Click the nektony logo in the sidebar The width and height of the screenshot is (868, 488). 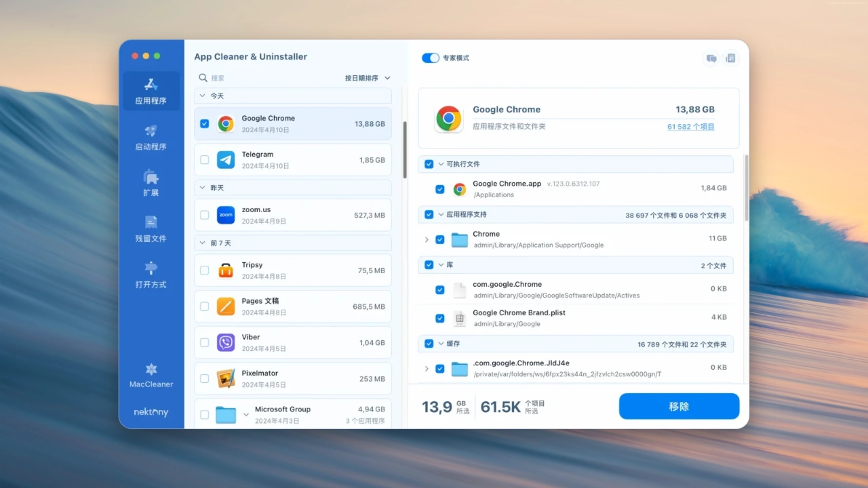click(151, 412)
